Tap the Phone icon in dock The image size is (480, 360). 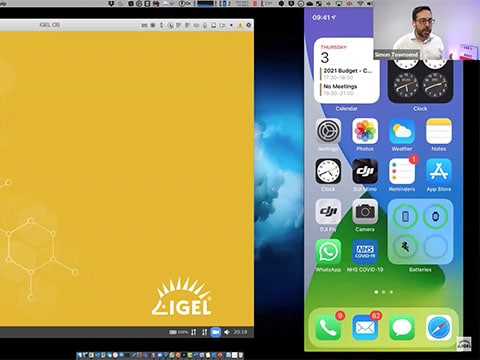(328, 327)
